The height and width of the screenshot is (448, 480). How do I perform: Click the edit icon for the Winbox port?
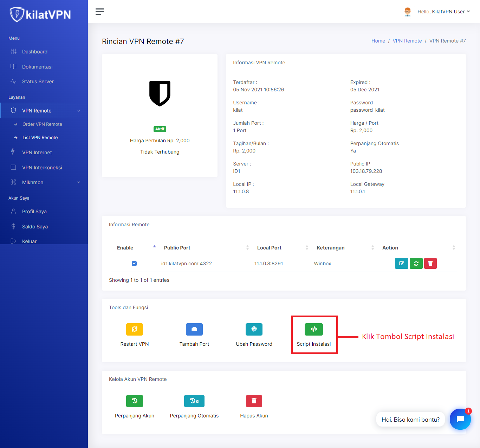pyautogui.click(x=401, y=263)
